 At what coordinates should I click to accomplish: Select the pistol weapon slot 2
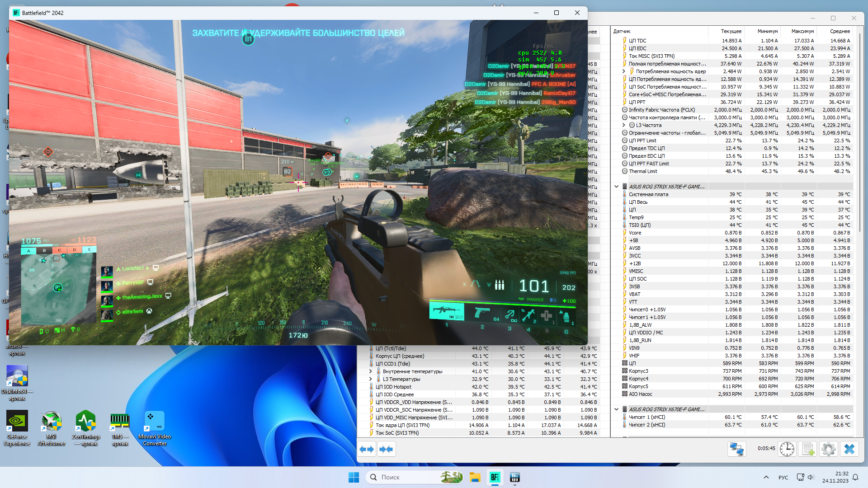[482, 313]
